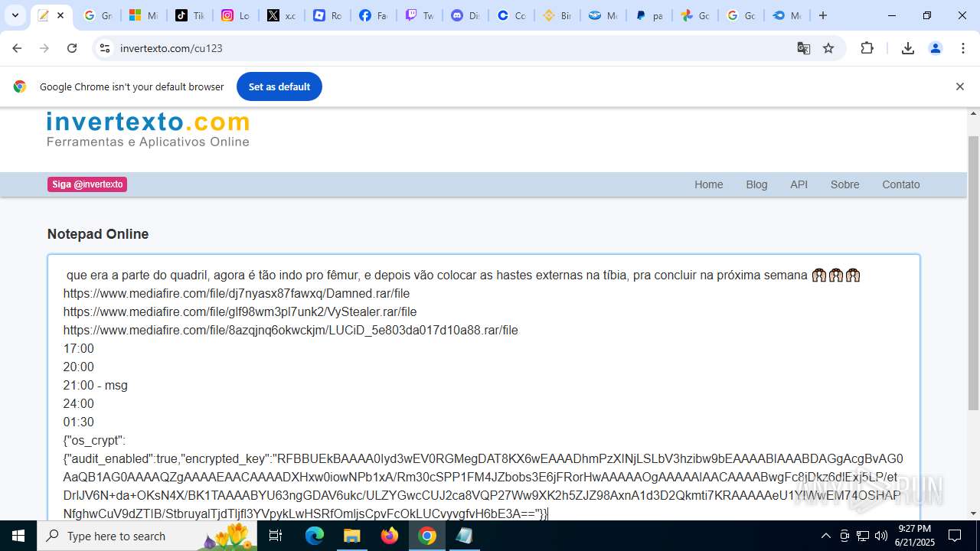Screen dimensions: 980x551
Task: Click the Damned.rar mediafire link text
Action: (237, 293)
